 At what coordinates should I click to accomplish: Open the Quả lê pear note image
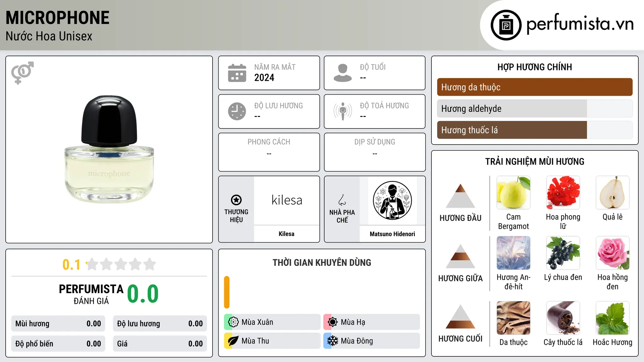[x=613, y=192]
